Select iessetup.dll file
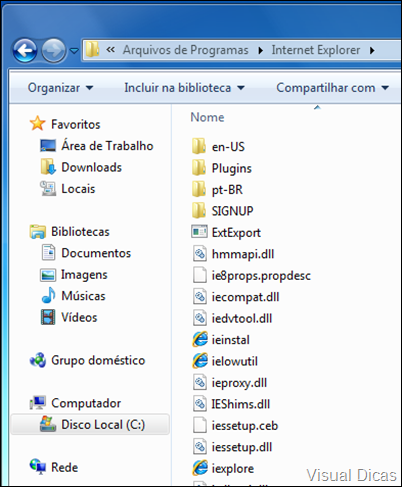 [242, 447]
